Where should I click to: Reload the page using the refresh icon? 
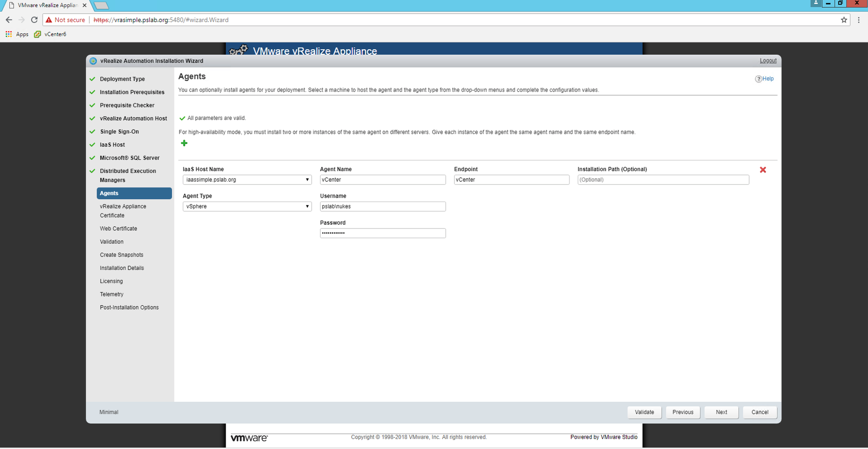34,20
